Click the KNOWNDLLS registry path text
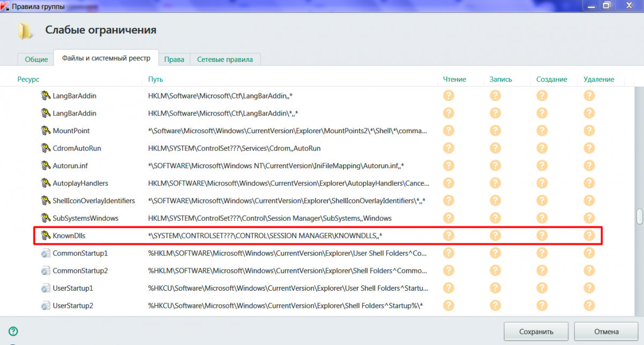Viewport: 644px width, 345px height. (265, 236)
